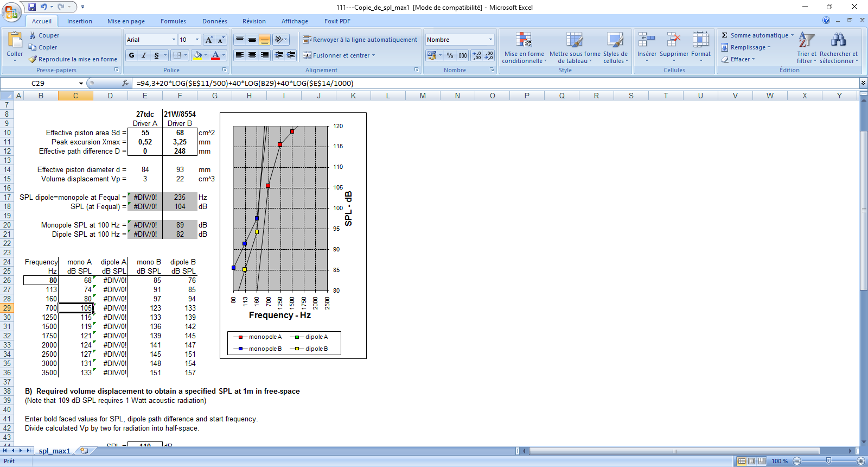Paste with the Coller button
The width and height of the screenshot is (868, 467).
coord(15,46)
